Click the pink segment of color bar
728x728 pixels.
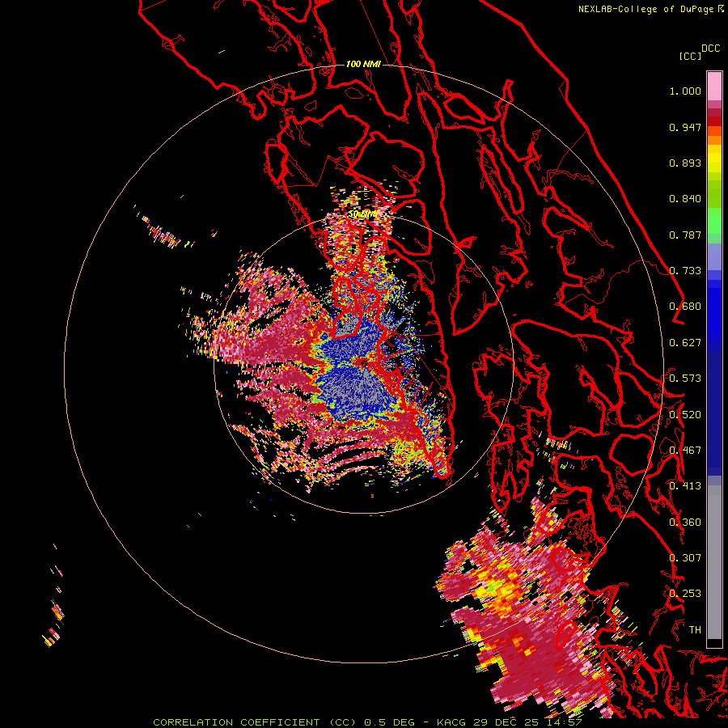[x=714, y=86]
